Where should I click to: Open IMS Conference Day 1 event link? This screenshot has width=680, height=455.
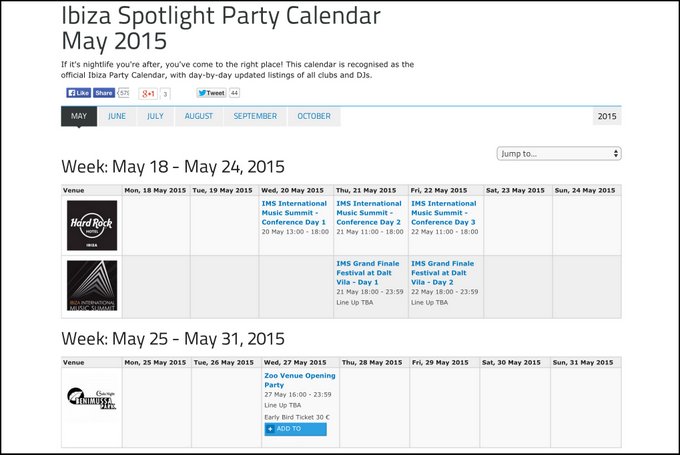(x=294, y=212)
